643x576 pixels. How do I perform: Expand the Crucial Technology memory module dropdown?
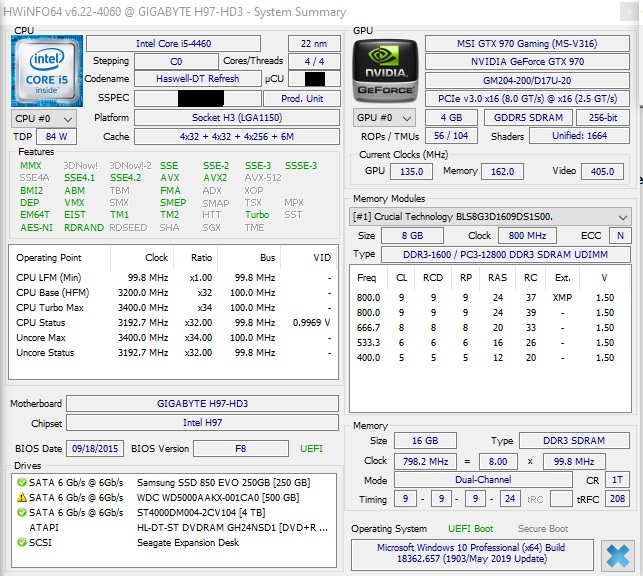(490, 216)
